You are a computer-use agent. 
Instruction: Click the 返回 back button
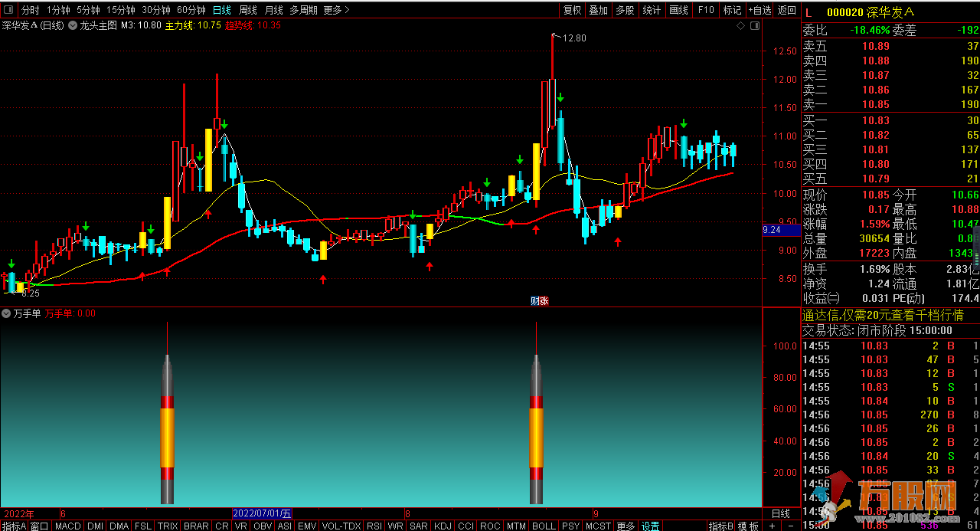[x=786, y=10]
